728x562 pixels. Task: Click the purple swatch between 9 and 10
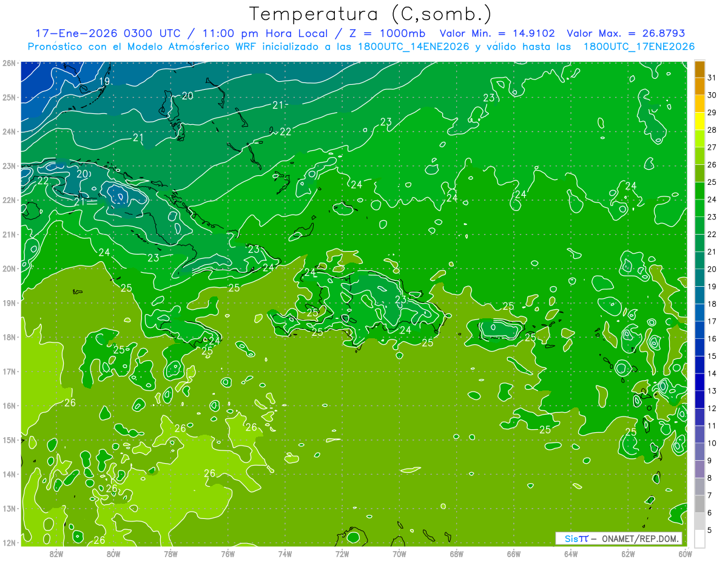tap(700, 452)
